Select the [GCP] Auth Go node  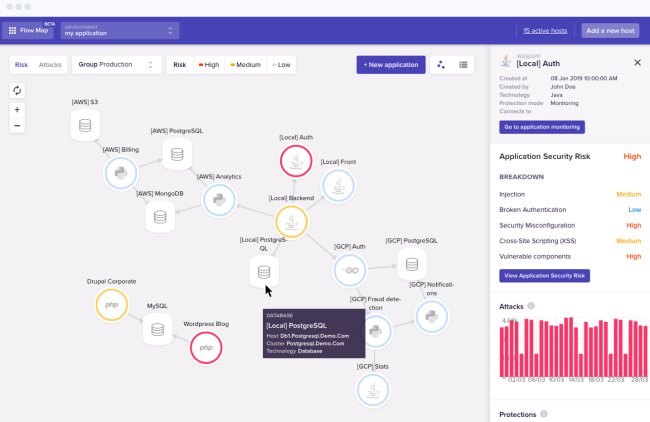[350, 271]
